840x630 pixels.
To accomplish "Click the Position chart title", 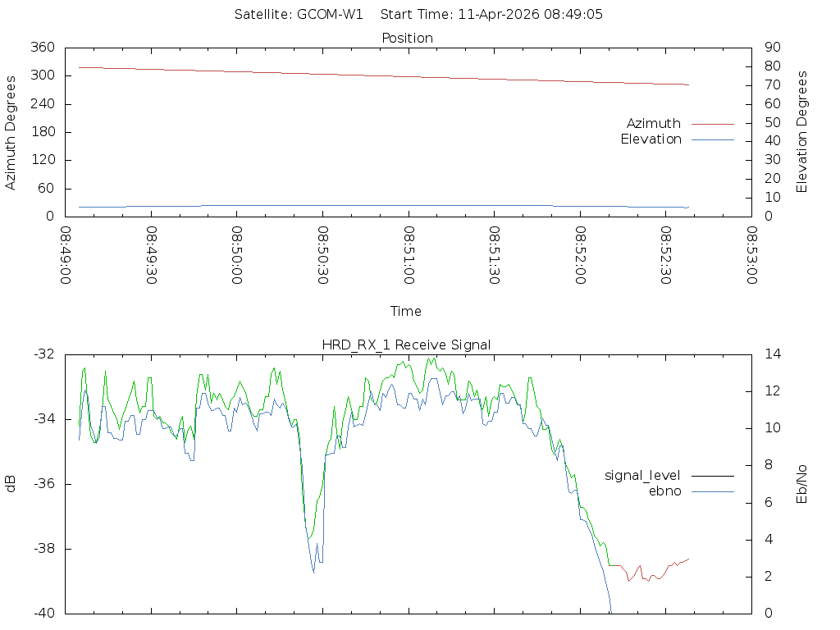I will tap(407, 39).
